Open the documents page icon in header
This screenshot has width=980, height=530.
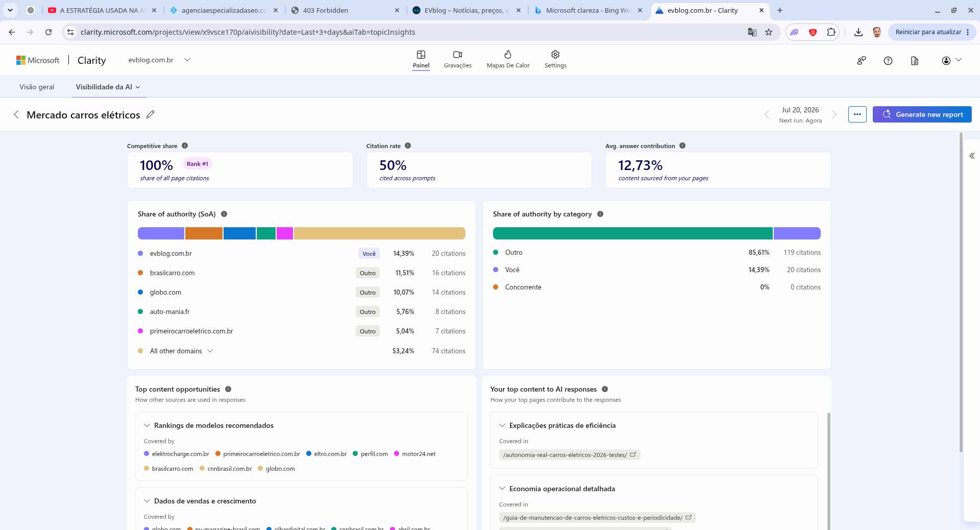point(915,61)
